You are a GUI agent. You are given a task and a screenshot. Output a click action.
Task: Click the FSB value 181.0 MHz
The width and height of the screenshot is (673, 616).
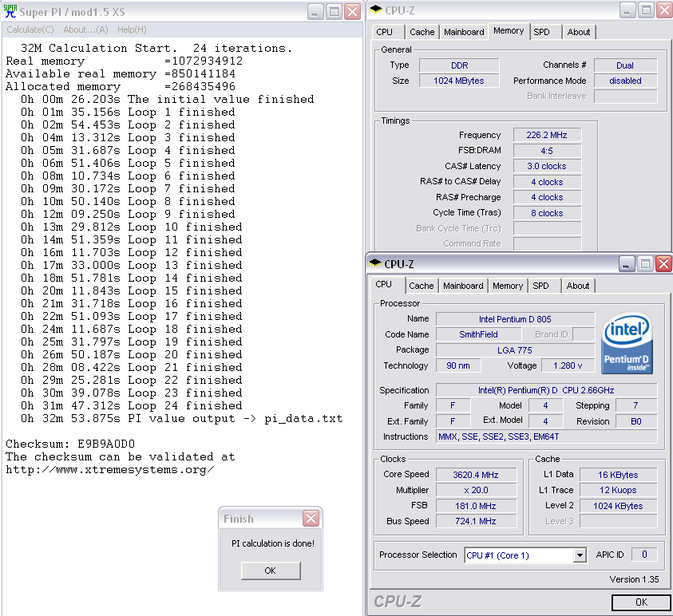[476, 506]
